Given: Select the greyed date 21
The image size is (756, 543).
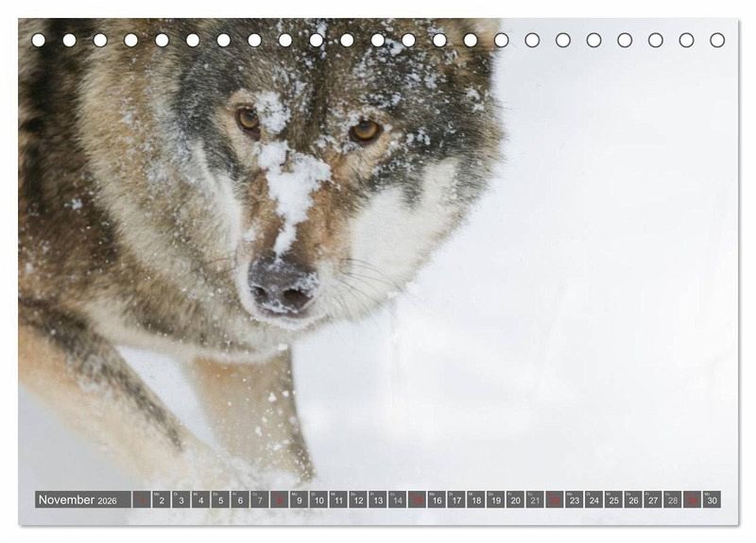Looking at the screenshot, I should tap(535, 500).
